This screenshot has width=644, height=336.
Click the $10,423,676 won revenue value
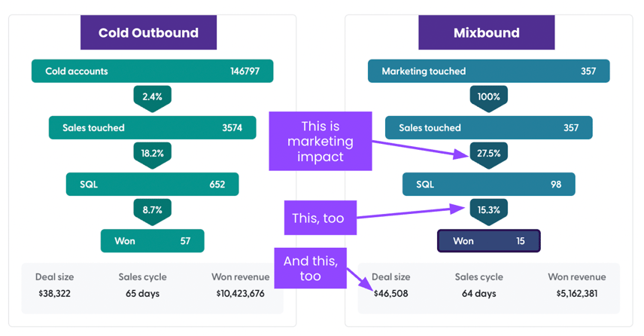tap(240, 293)
